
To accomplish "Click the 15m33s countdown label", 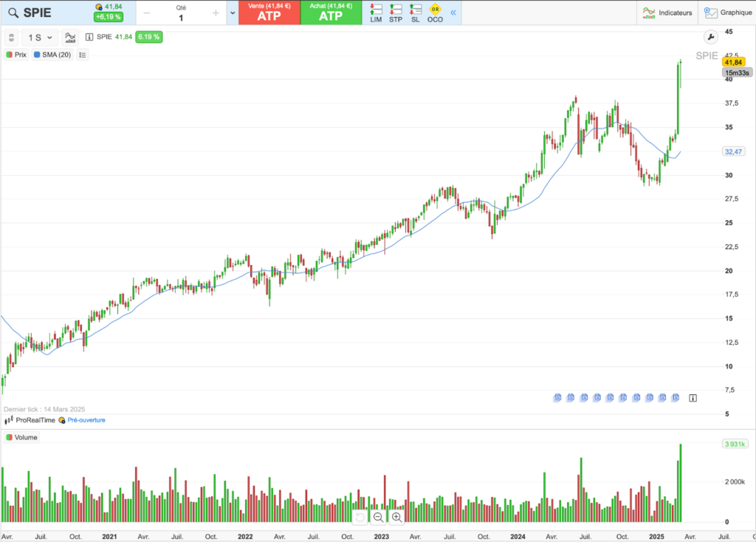I will tap(737, 73).
